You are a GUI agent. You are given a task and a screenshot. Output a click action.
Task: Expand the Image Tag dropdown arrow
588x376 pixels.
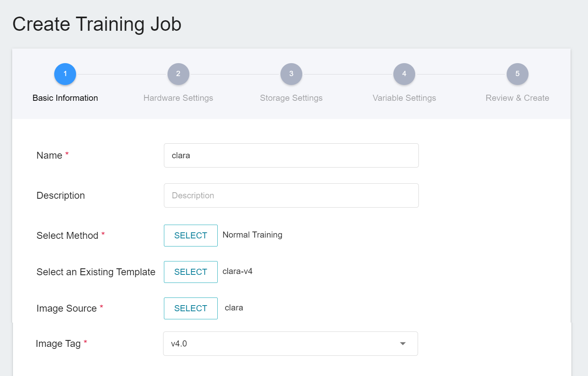pos(403,344)
